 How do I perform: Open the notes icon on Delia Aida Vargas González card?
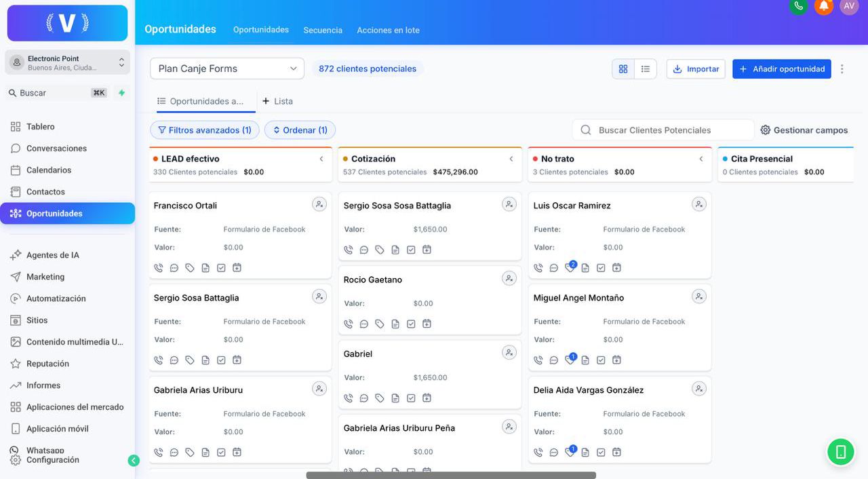point(585,453)
